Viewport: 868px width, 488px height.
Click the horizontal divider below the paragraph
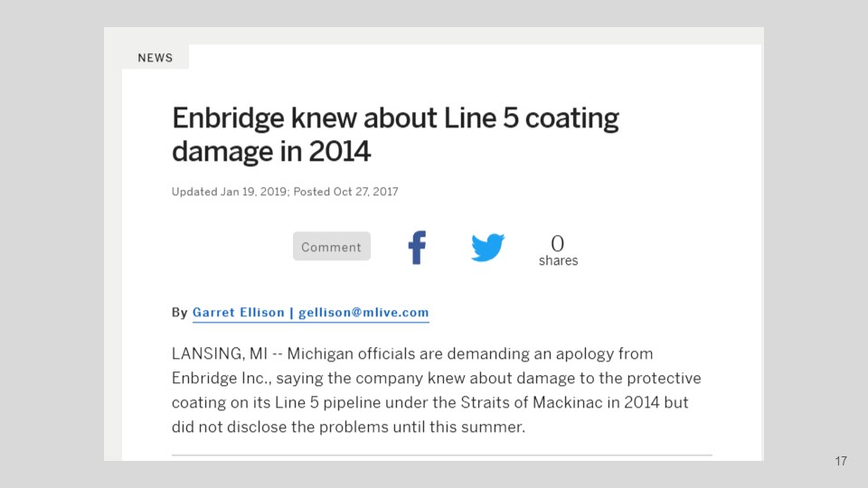click(x=442, y=455)
